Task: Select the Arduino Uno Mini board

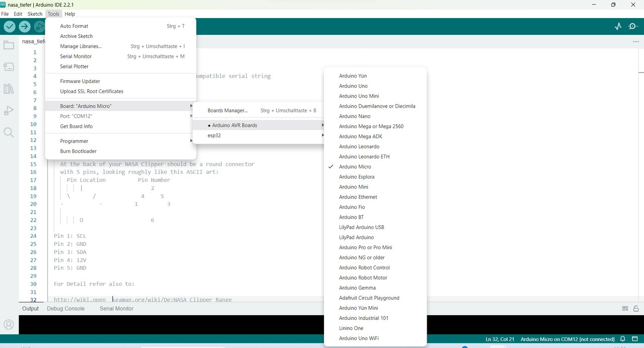Action: [x=375, y=96]
